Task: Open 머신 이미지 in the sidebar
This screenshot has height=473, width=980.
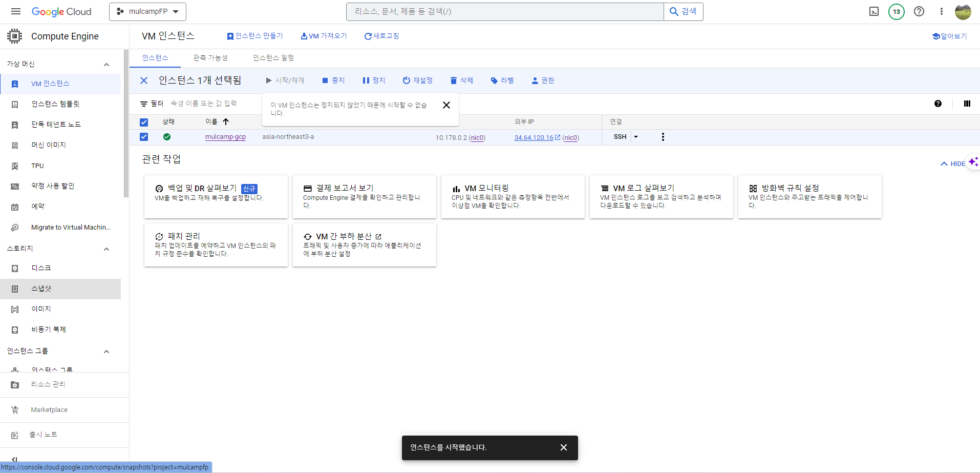Action: click(60, 145)
